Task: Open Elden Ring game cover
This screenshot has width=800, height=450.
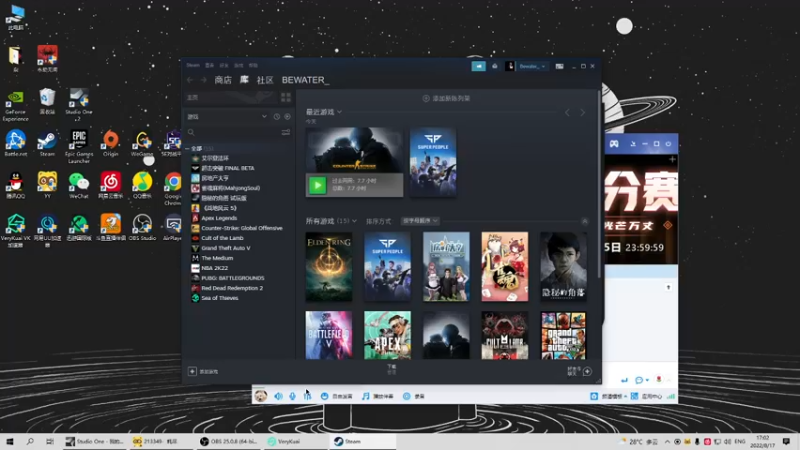Action: click(x=329, y=267)
